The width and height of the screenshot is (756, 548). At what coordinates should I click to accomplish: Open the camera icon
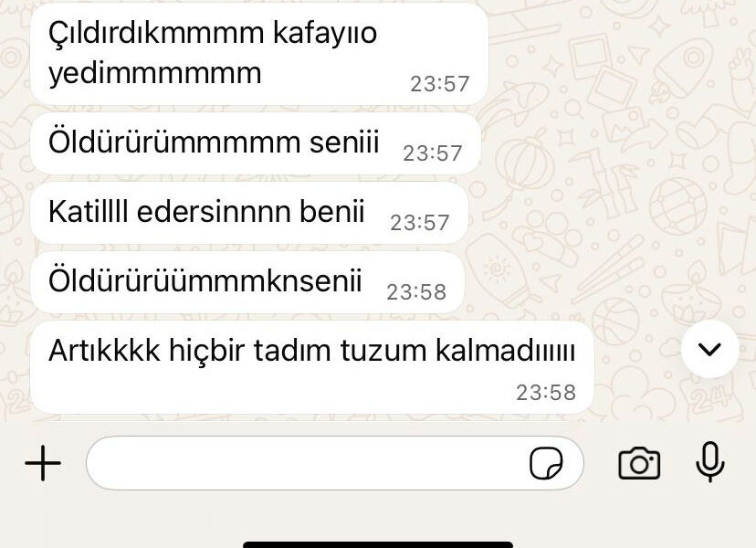(x=639, y=464)
